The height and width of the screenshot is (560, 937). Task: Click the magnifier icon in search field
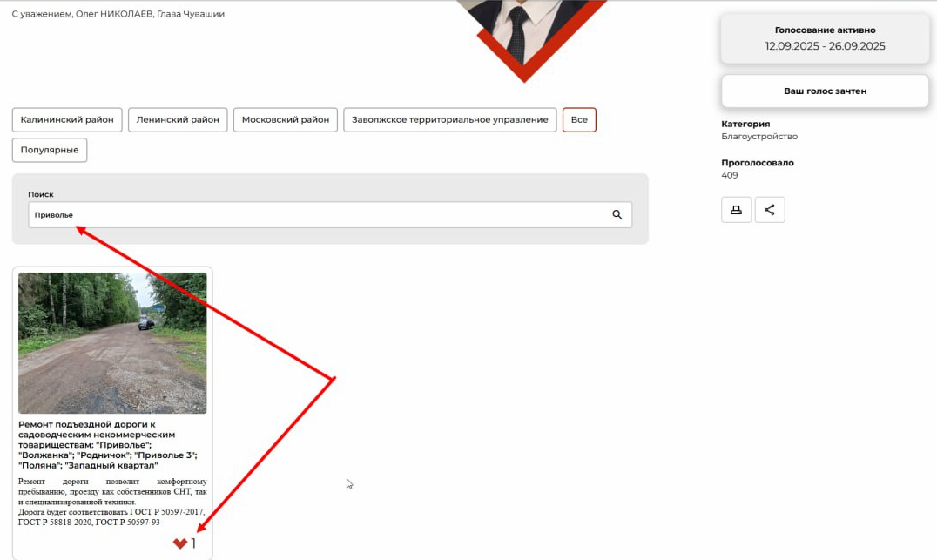click(617, 215)
